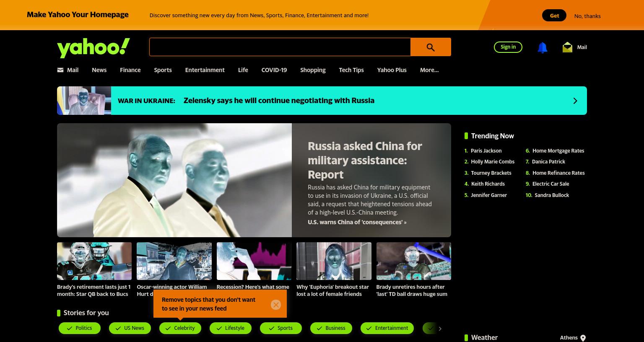Open the trending Paris Jackson link
644x342 pixels.
coord(486,151)
